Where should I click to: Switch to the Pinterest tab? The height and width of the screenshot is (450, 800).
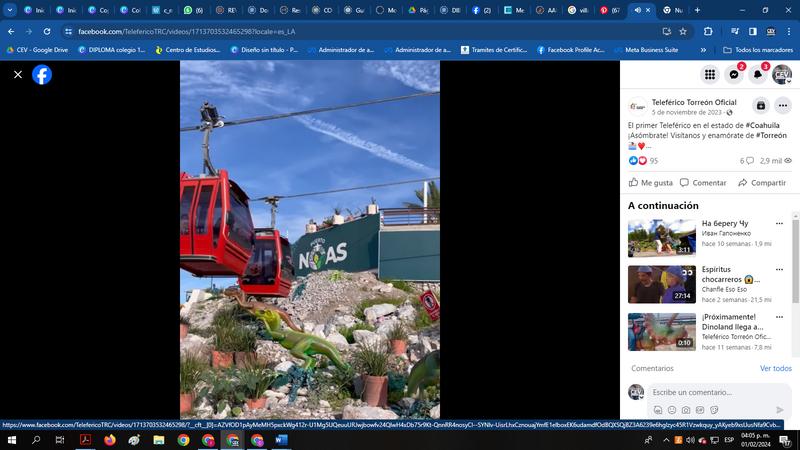coord(610,10)
